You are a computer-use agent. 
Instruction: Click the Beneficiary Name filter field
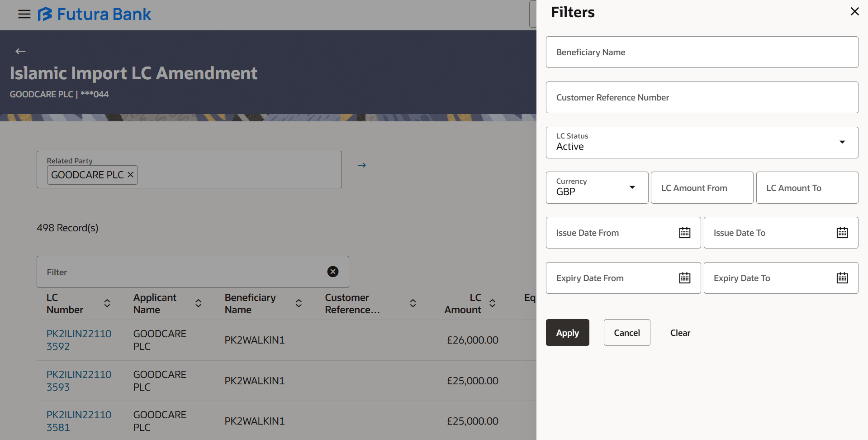702,52
